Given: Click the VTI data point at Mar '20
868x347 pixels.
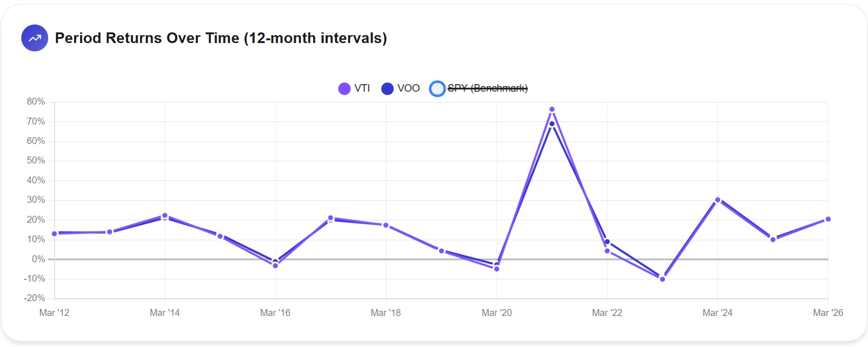Looking at the screenshot, I should coord(497,269).
